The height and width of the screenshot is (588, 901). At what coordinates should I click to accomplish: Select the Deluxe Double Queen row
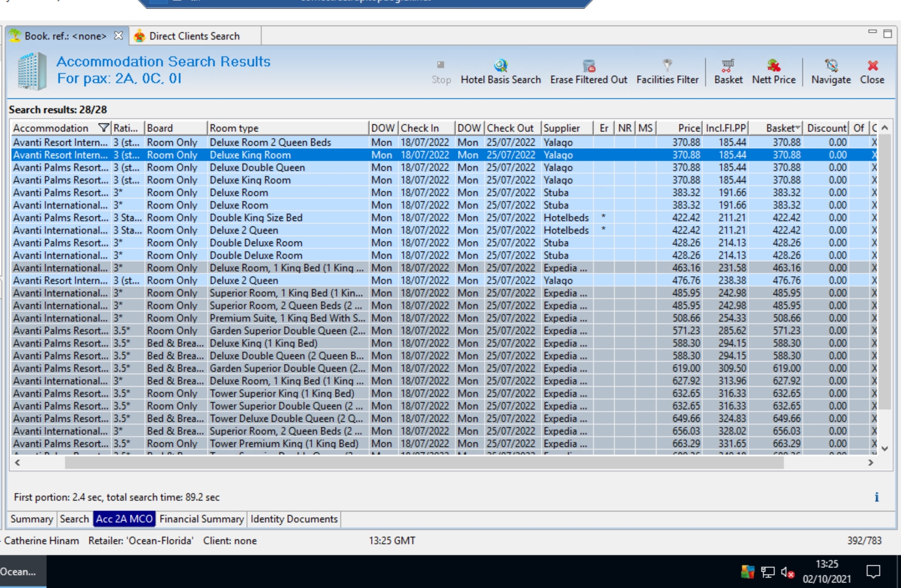tap(444, 167)
